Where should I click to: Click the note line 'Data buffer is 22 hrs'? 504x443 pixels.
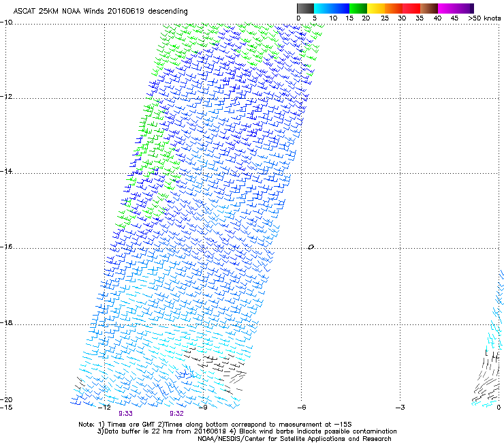[x=247, y=431]
